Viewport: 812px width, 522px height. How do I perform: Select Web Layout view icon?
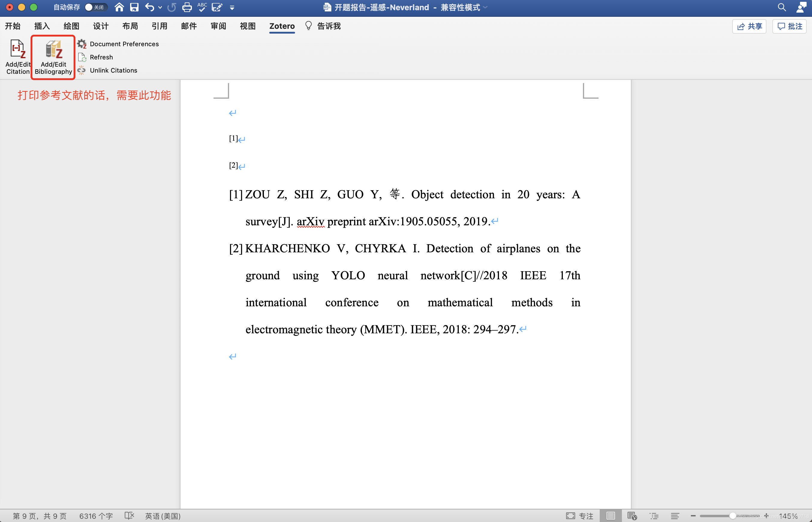[x=632, y=516]
